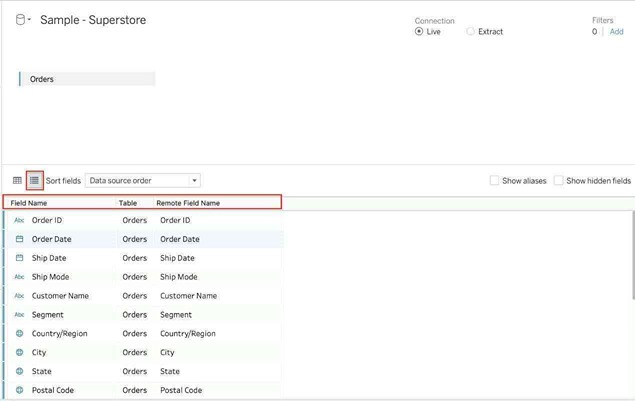Click the data source database icon

20,20
